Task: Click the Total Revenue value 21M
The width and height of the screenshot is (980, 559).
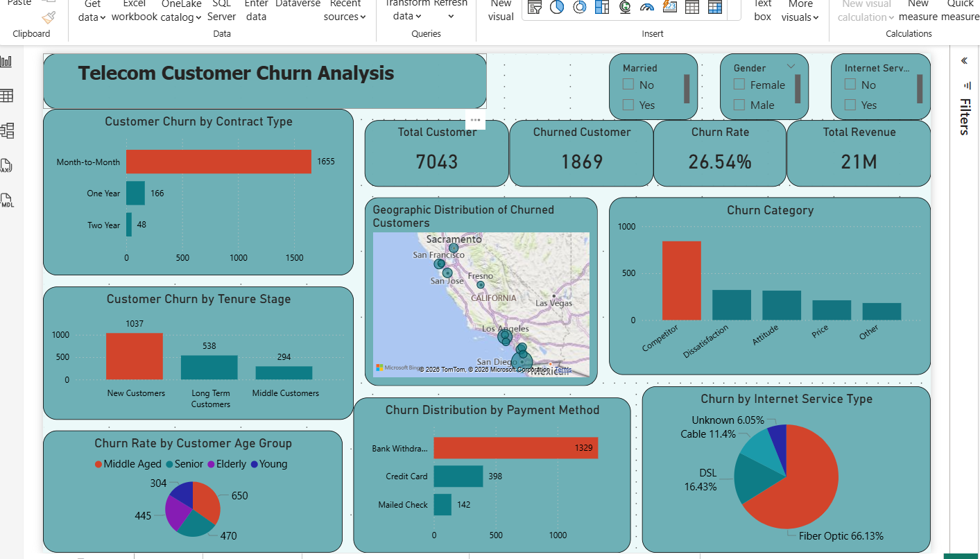Action: [859, 162]
